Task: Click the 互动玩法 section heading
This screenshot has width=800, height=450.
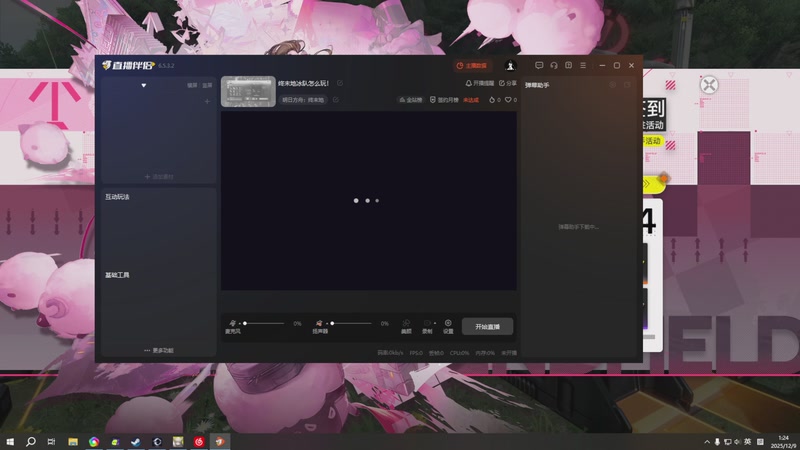Action: pyautogui.click(x=117, y=197)
